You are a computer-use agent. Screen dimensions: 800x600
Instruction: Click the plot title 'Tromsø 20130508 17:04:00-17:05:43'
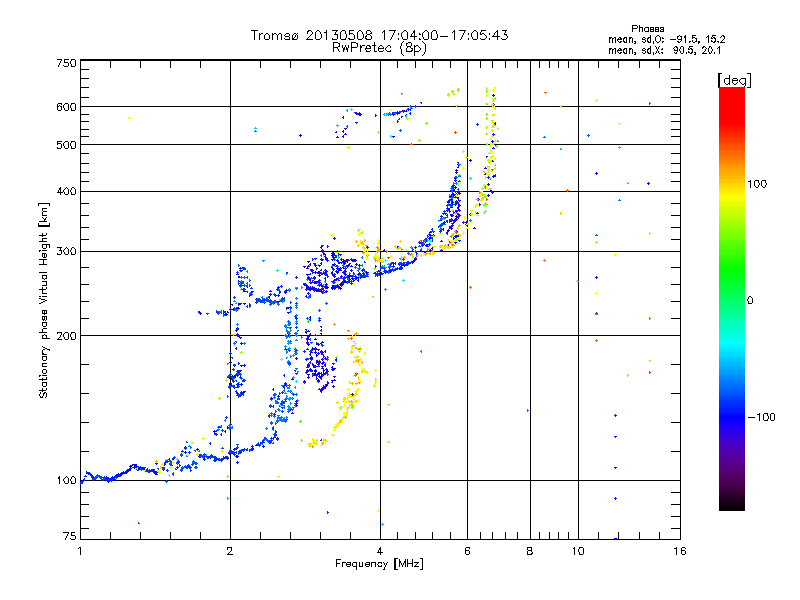380,35
